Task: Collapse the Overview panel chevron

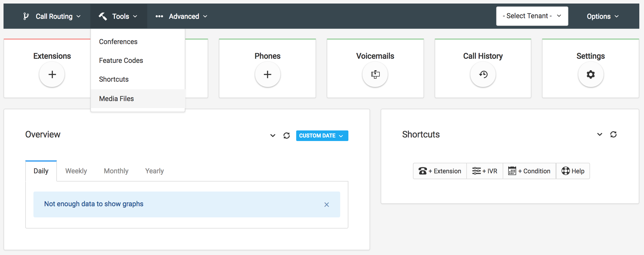Action: (x=273, y=135)
